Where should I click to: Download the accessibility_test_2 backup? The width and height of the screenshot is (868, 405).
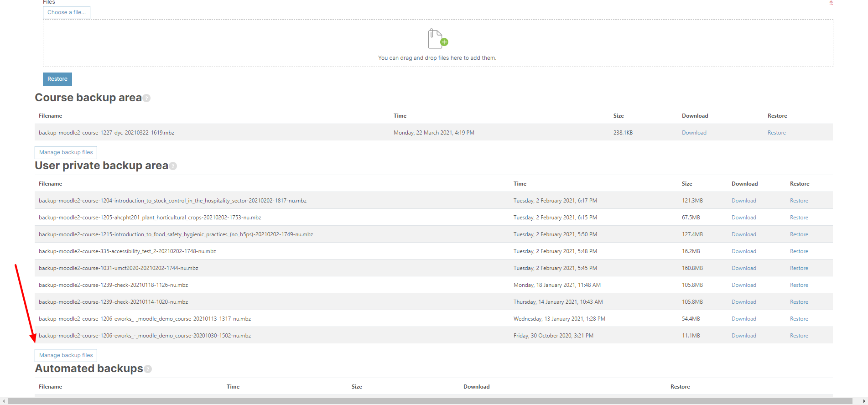(744, 251)
